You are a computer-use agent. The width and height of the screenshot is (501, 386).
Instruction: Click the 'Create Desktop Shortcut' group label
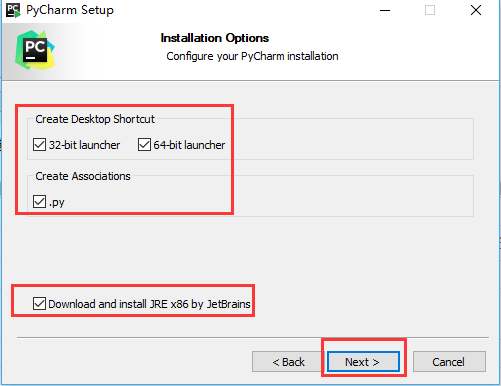(95, 119)
